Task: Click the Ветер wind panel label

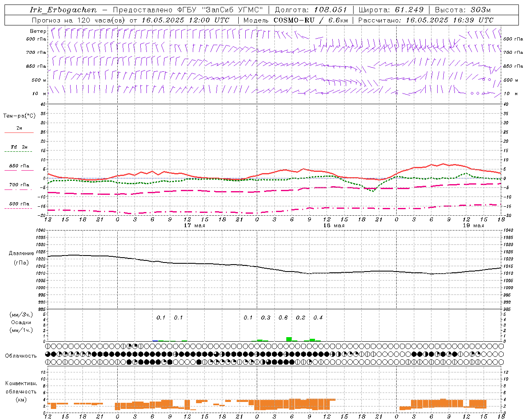Action: point(38,31)
